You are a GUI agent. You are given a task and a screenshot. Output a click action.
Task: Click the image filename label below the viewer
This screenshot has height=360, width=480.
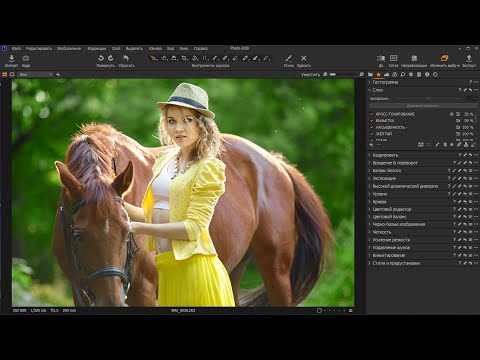[183, 310]
